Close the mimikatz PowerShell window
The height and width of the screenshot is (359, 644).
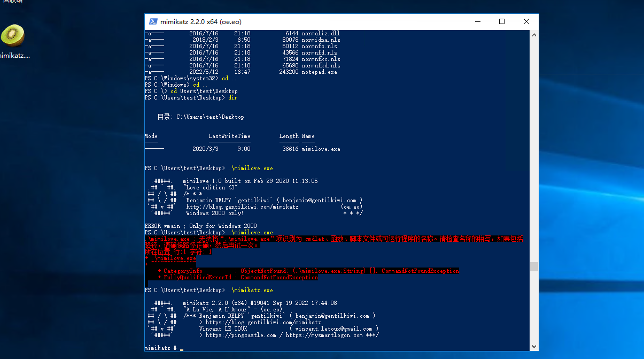tap(526, 22)
